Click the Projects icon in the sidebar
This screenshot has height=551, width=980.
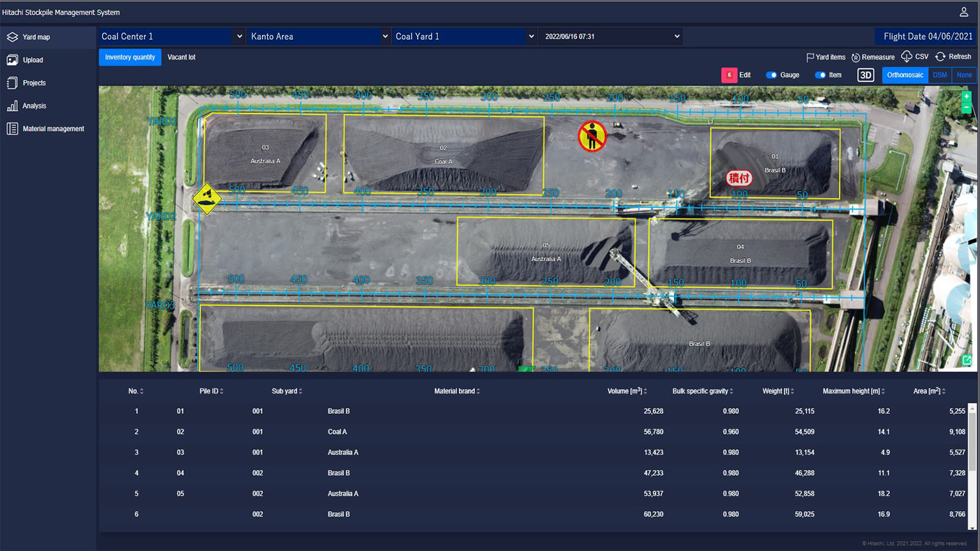(12, 83)
